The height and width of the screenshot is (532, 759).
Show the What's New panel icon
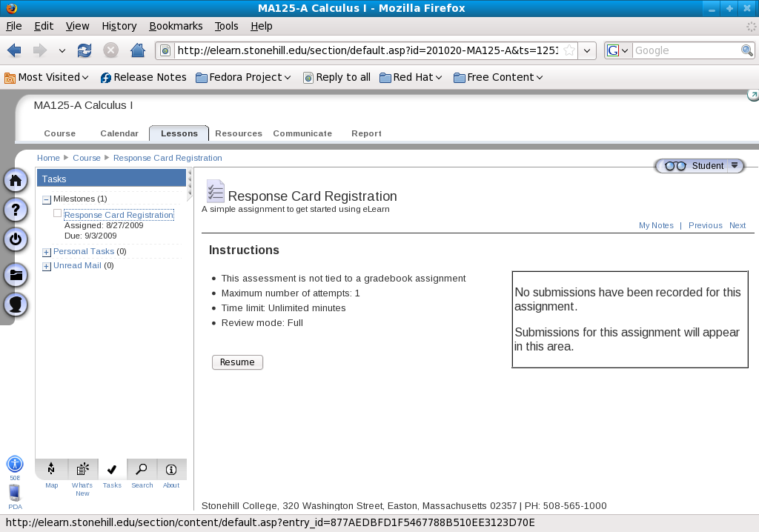pyautogui.click(x=82, y=469)
